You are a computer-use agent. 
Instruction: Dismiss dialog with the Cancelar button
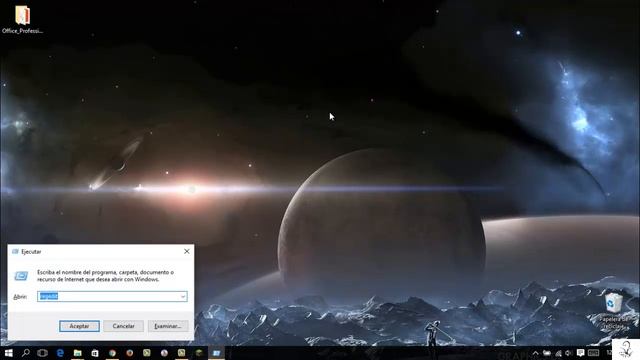[123, 326]
